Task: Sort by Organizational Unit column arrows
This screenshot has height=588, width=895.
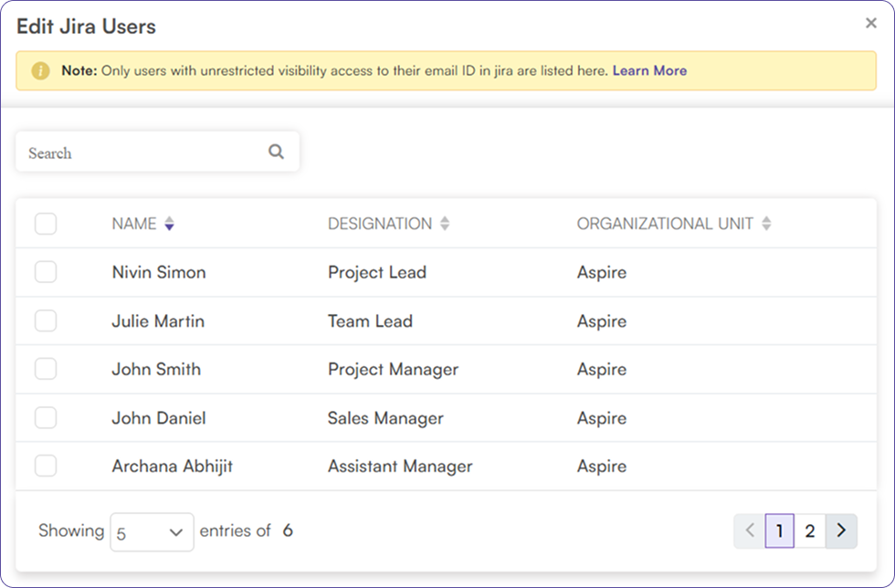Action: 766,224
